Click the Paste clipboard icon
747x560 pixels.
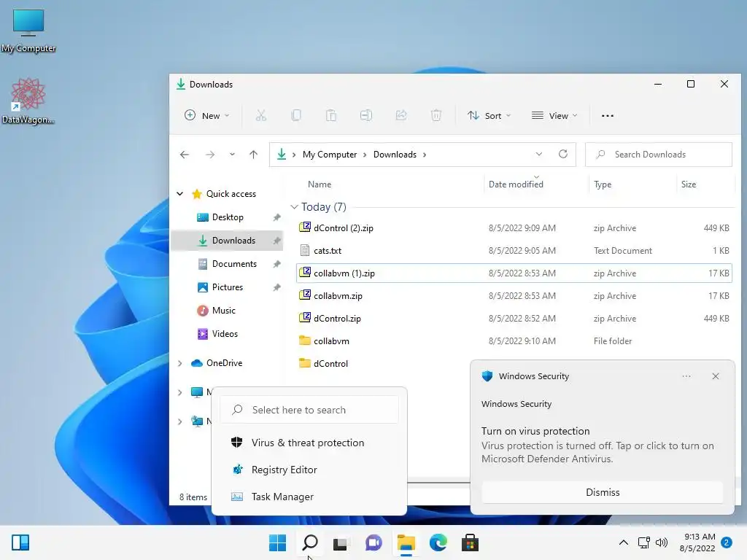click(331, 115)
